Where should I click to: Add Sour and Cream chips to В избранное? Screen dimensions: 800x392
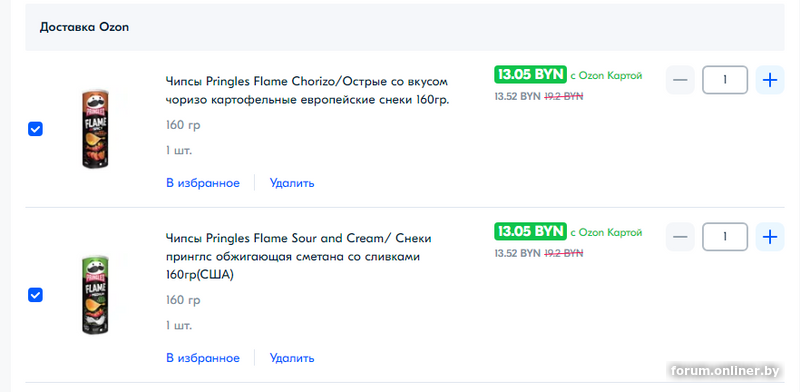[x=203, y=358]
